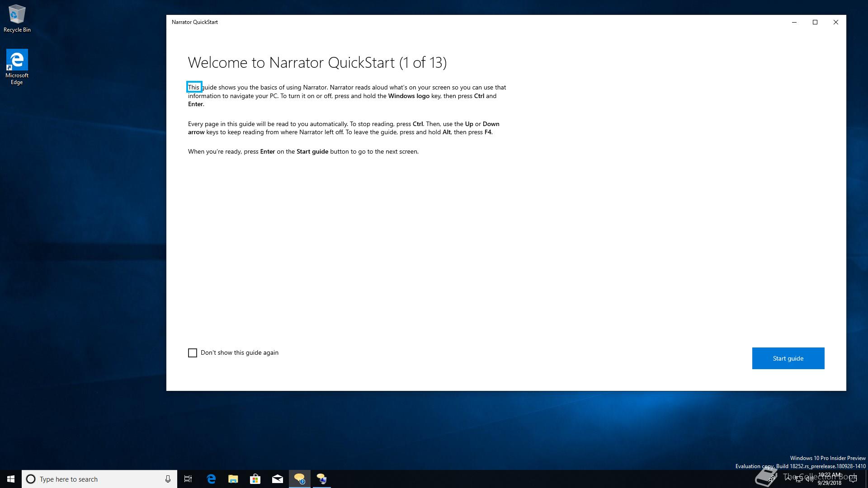Click the Cortana circle icon in search box

click(31, 479)
